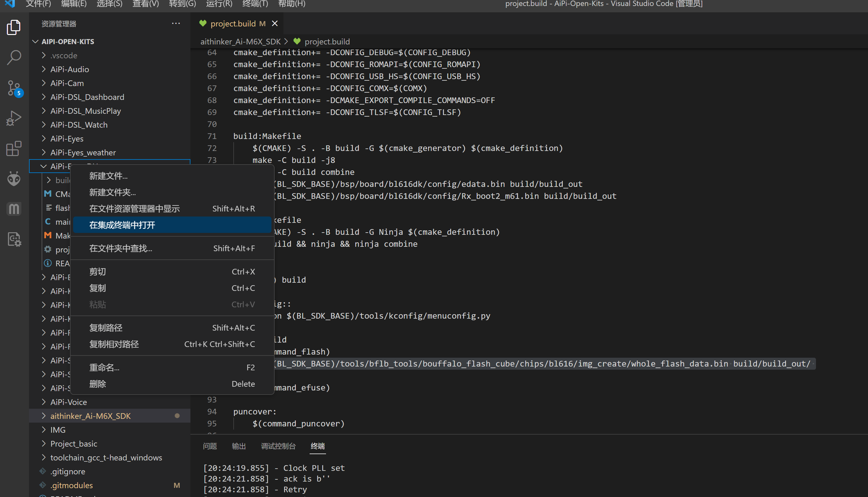Image resolution: width=868 pixels, height=497 pixels.
Task: Open the .gitignore file
Action: [x=110, y=471]
